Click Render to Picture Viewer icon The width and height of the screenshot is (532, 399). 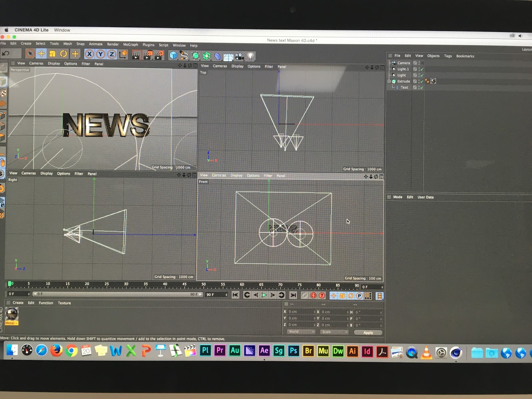[148, 55]
